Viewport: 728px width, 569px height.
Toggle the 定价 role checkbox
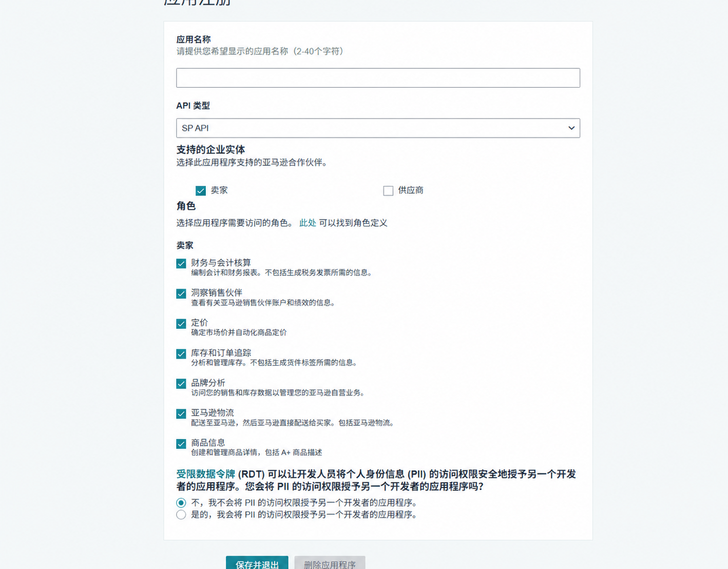click(181, 324)
